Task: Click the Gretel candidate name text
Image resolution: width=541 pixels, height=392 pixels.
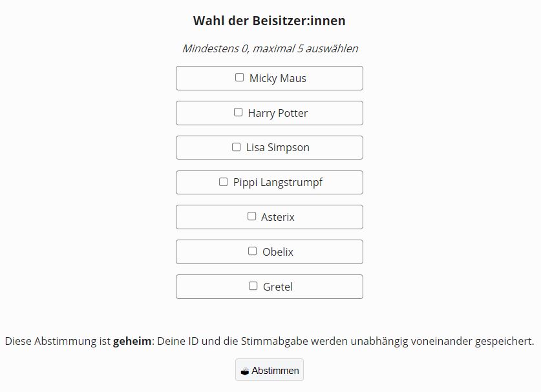Action: [x=278, y=287]
